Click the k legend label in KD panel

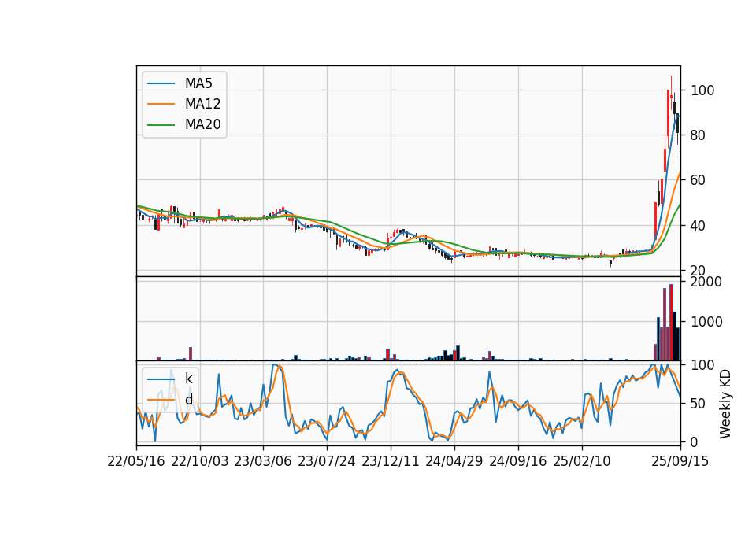[188, 379]
